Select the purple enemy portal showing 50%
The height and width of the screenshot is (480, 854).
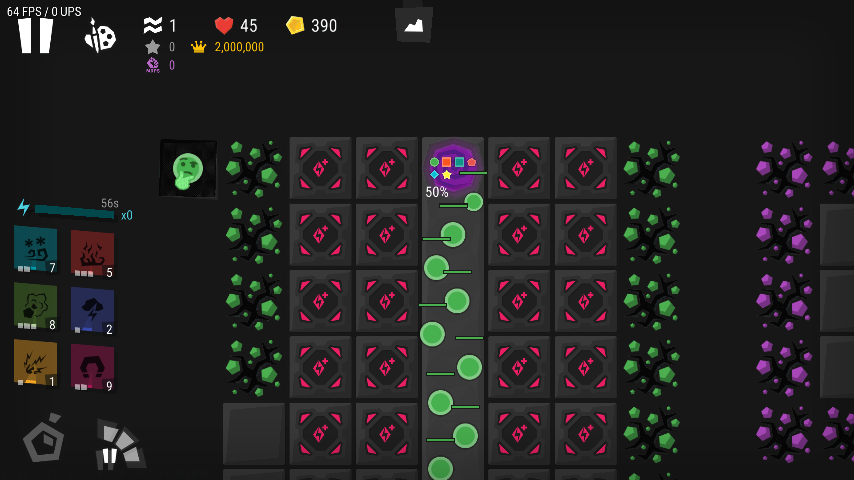tap(452, 167)
